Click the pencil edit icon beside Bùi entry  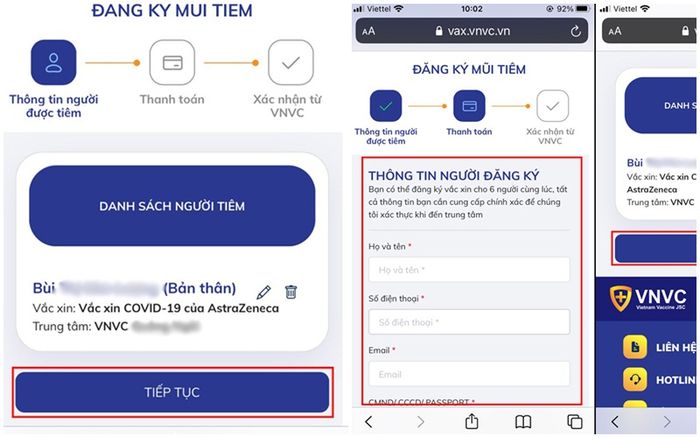(264, 292)
